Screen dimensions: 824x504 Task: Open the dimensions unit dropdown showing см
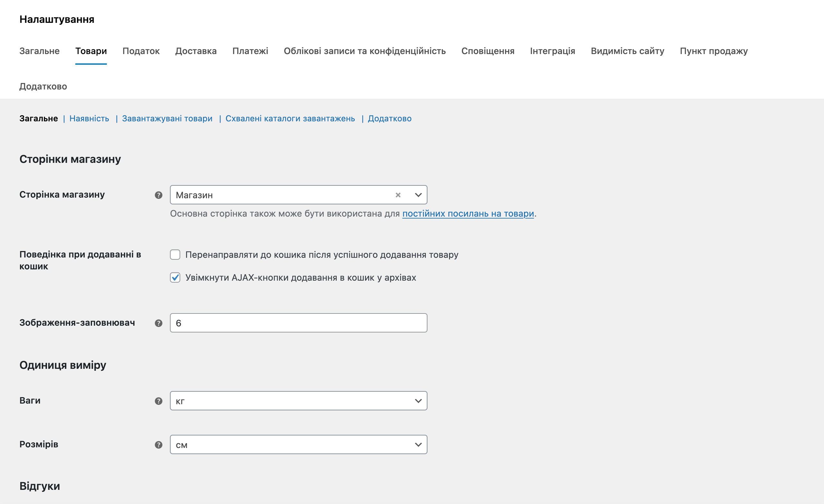298,445
